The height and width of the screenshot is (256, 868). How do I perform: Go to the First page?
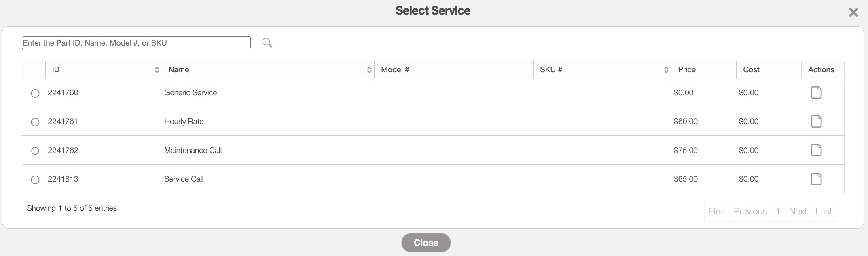tap(717, 211)
